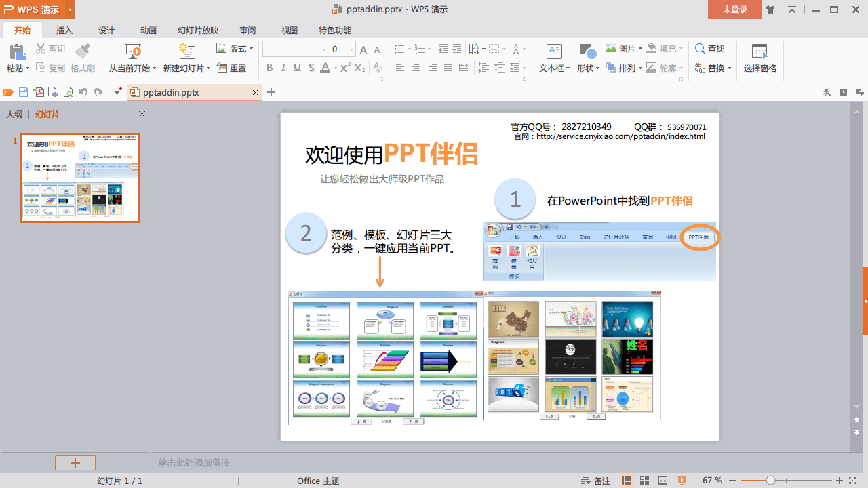This screenshot has height=488, width=868.
Task: Open the Insert (插入) ribbon tab
Action: (64, 30)
